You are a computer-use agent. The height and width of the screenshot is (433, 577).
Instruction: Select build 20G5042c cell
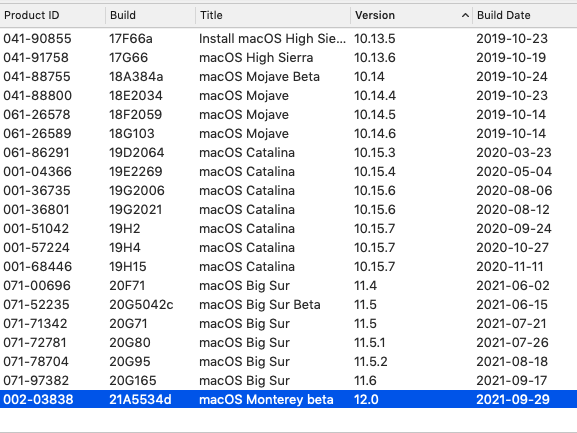(141, 305)
